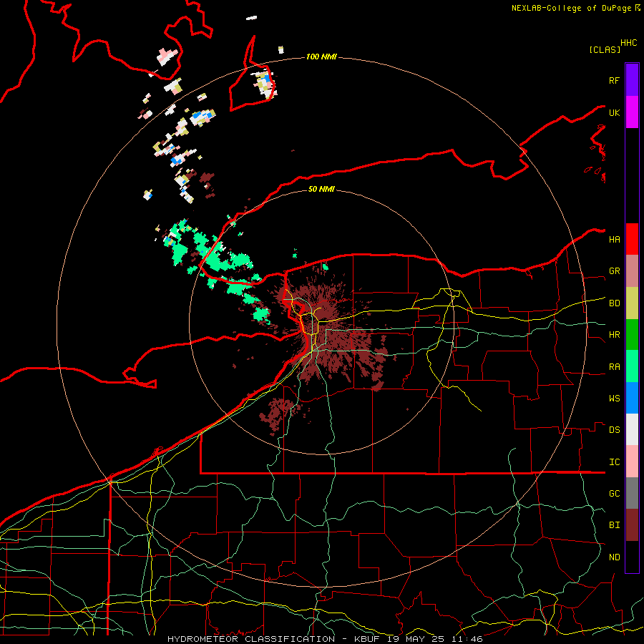Click the "DS" legend label text
Viewport: 644px width, 644px height.
tap(614, 430)
